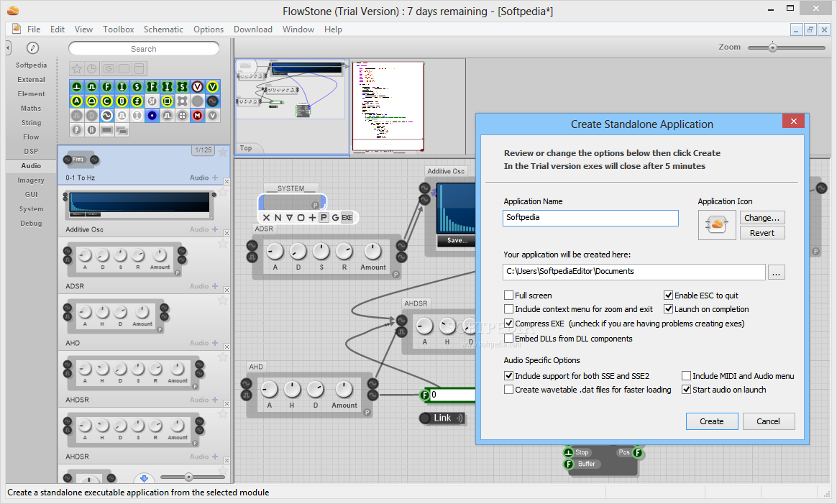837x504 pixels.
Task: Click the application icon preview in dialog
Action: [x=717, y=225]
